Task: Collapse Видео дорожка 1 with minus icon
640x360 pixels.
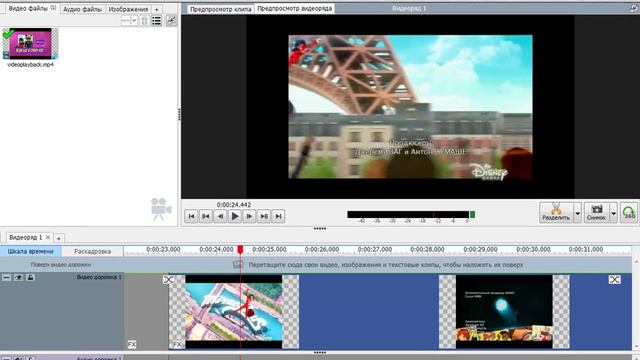Action: point(7,278)
